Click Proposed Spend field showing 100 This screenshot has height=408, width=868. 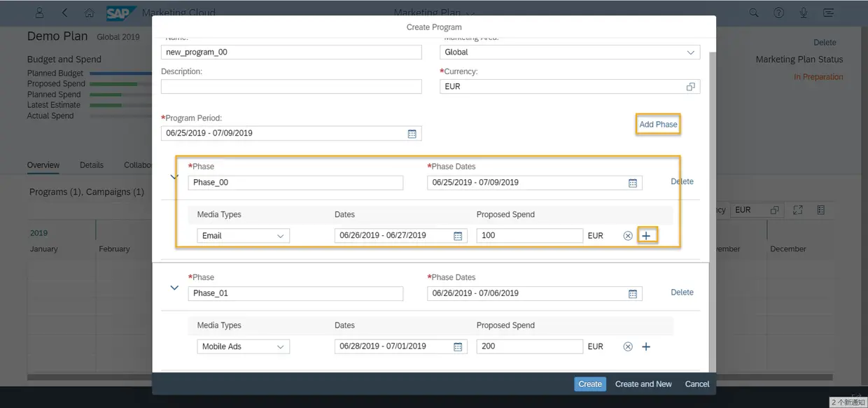[x=530, y=236]
